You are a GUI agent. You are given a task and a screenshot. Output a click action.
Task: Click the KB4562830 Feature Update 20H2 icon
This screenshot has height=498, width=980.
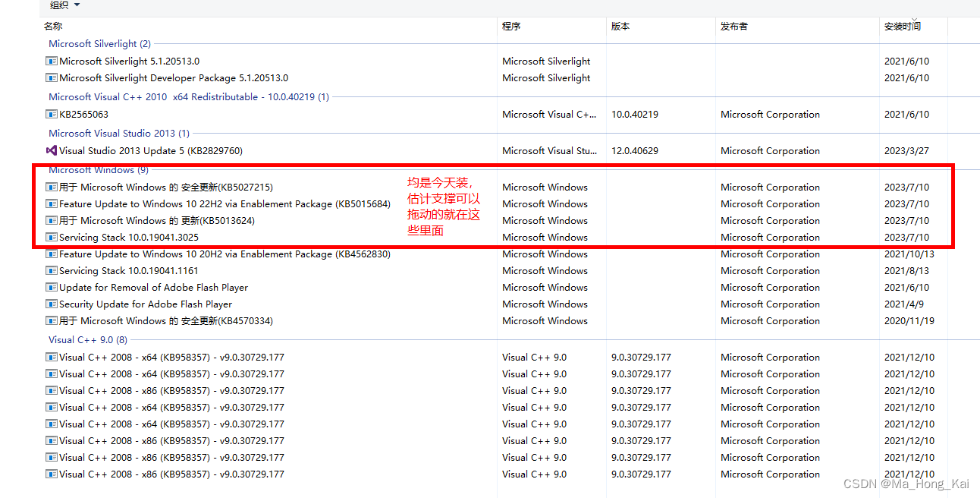pyautogui.click(x=52, y=254)
